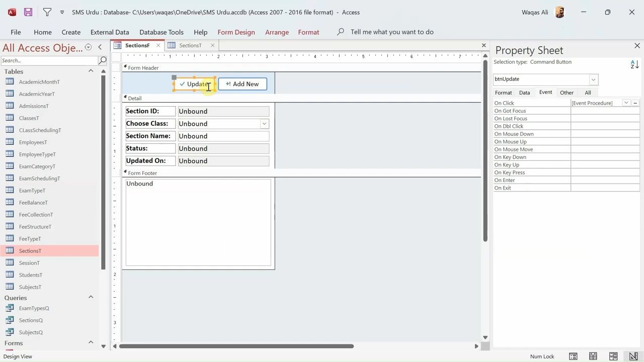This screenshot has height=362, width=644.
Task: Switch to the SectionsT document tab
Action: pos(190,45)
